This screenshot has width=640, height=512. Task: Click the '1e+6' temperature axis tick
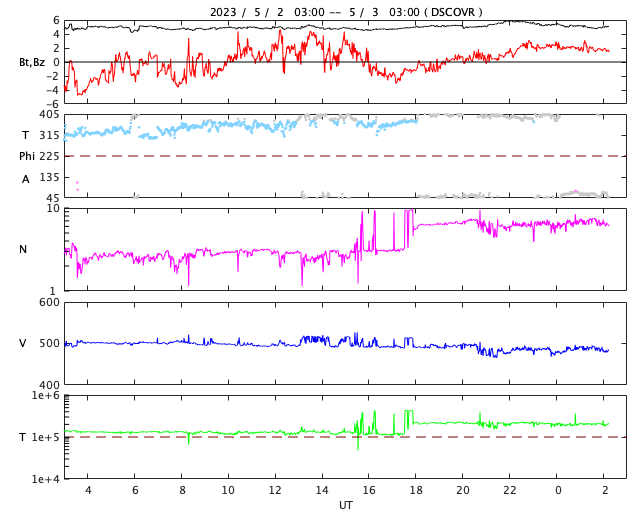(x=46, y=395)
